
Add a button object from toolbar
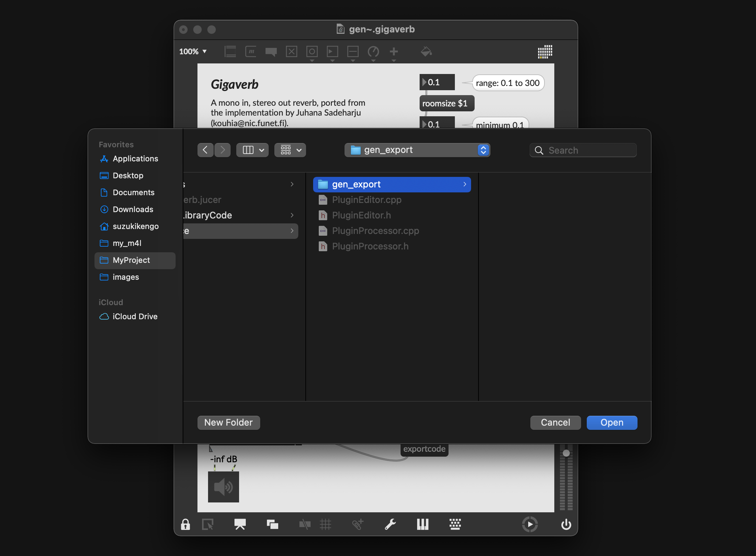[312, 51]
